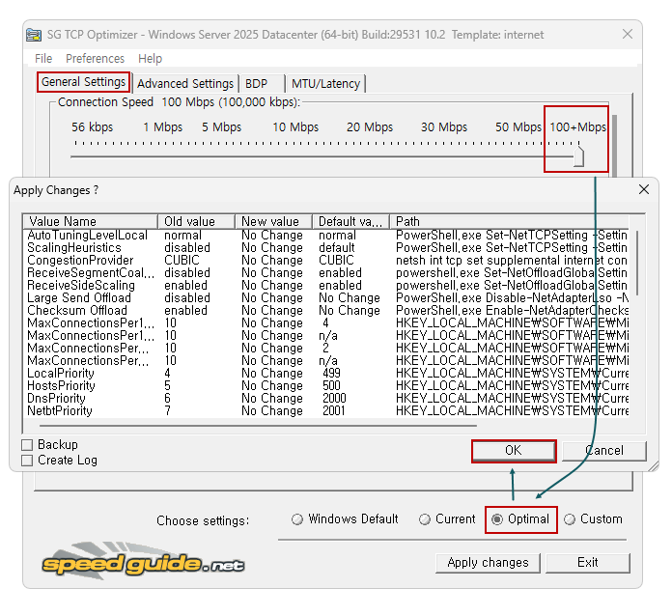
Task: Select the LocalPriority row
Action: click(325, 374)
